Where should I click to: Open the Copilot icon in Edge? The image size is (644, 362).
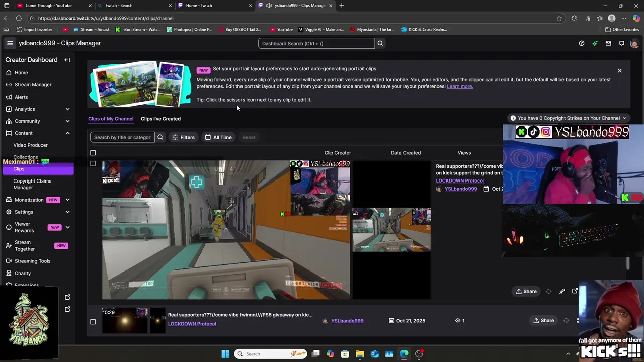pos(636,18)
